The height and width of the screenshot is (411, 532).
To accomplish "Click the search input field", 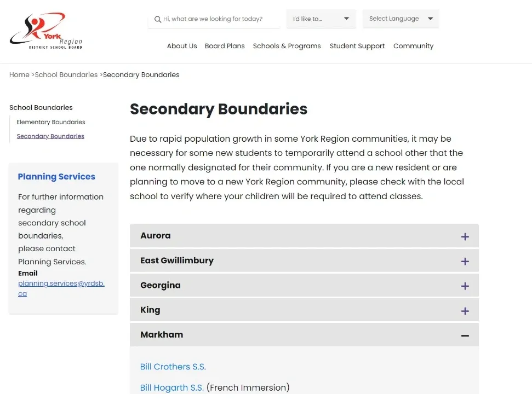I will (x=219, y=19).
